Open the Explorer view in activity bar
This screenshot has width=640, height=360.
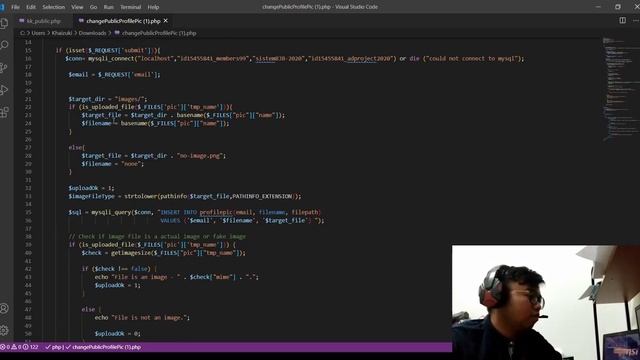click(4, 23)
